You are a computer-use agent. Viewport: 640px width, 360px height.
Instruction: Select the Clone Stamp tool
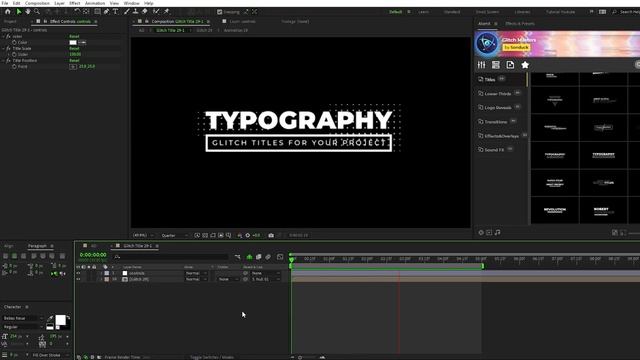point(135,12)
